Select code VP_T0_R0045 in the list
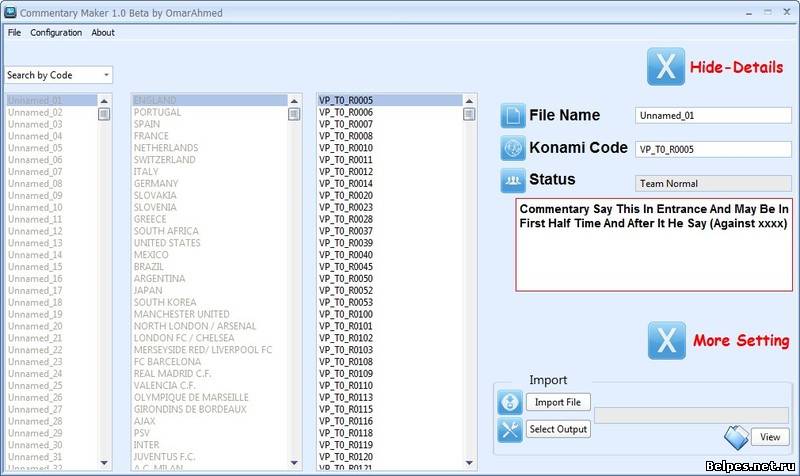This screenshot has width=800, height=476. [x=390, y=266]
